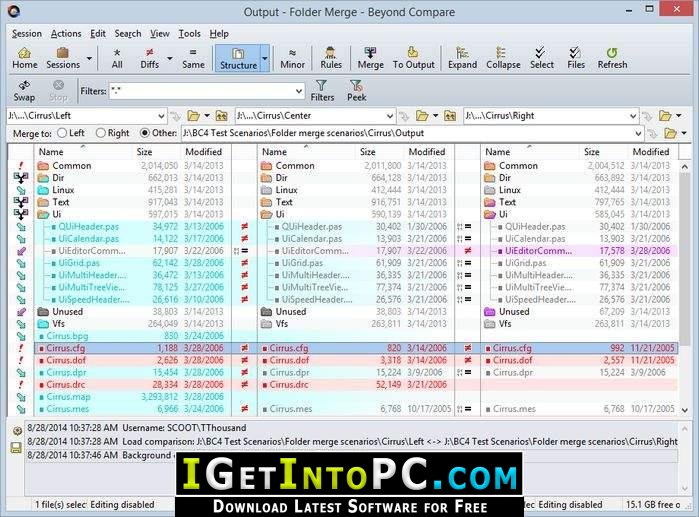699x517 pixels.
Task: Open the Actions menu
Action: [66, 33]
